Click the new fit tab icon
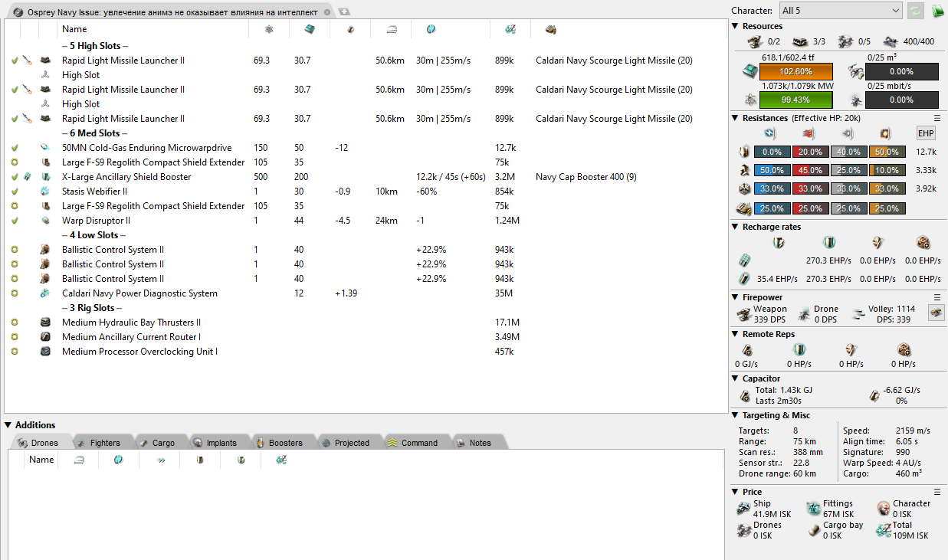The image size is (948, 560). 344,12
